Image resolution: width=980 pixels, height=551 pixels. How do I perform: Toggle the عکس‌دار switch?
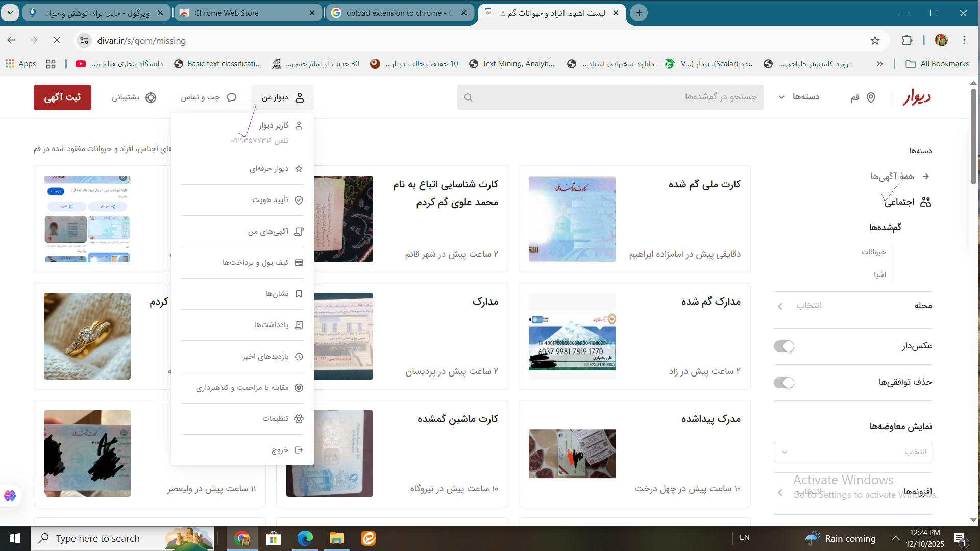tap(784, 346)
